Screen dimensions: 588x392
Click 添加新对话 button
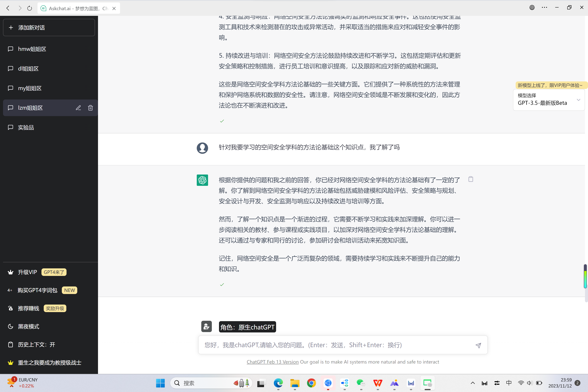[x=49, y=28]
